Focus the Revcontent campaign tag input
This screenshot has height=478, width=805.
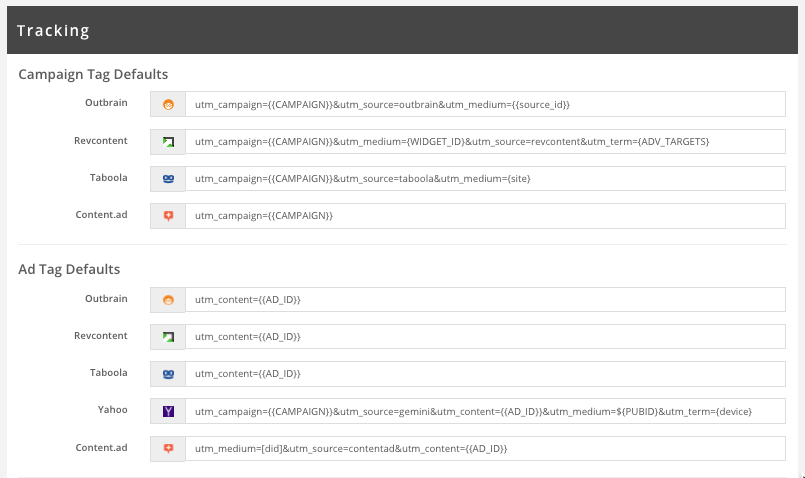coord(485,141)
